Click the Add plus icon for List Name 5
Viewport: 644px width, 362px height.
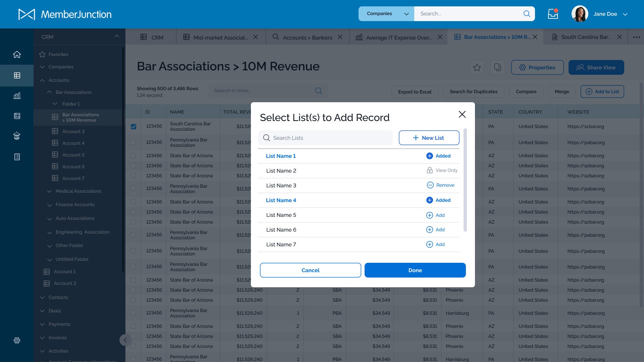click(429, 215)
